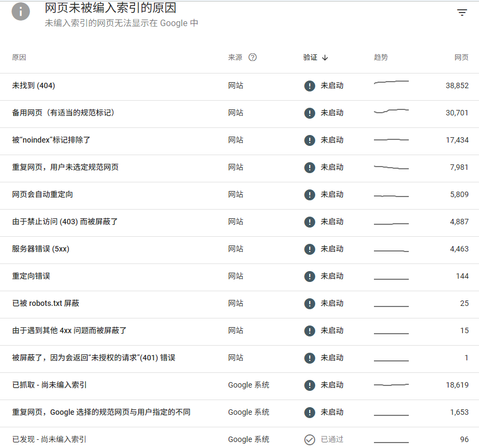The image size is (479, 448).
Task: Click the 18,619 page count value
Action: point(457,385)
